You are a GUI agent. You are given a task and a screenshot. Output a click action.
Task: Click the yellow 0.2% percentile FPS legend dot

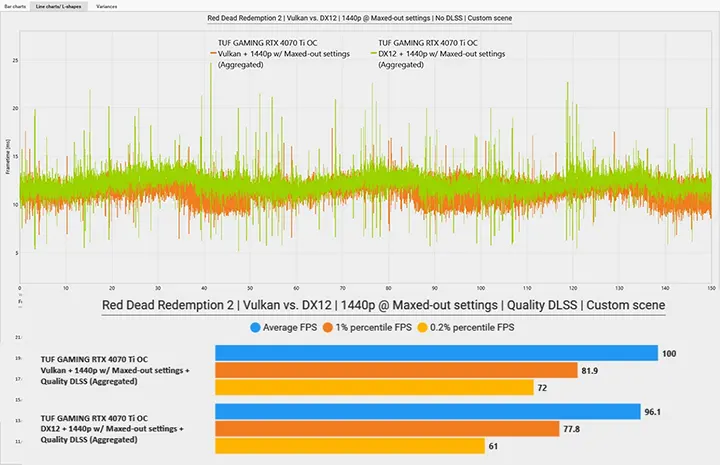(422, 327)
